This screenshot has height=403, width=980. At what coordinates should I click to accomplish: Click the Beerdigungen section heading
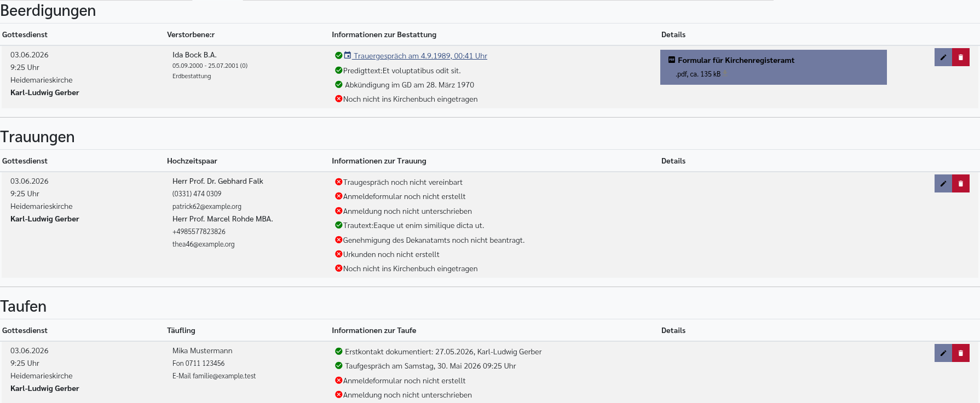point(48,11)
